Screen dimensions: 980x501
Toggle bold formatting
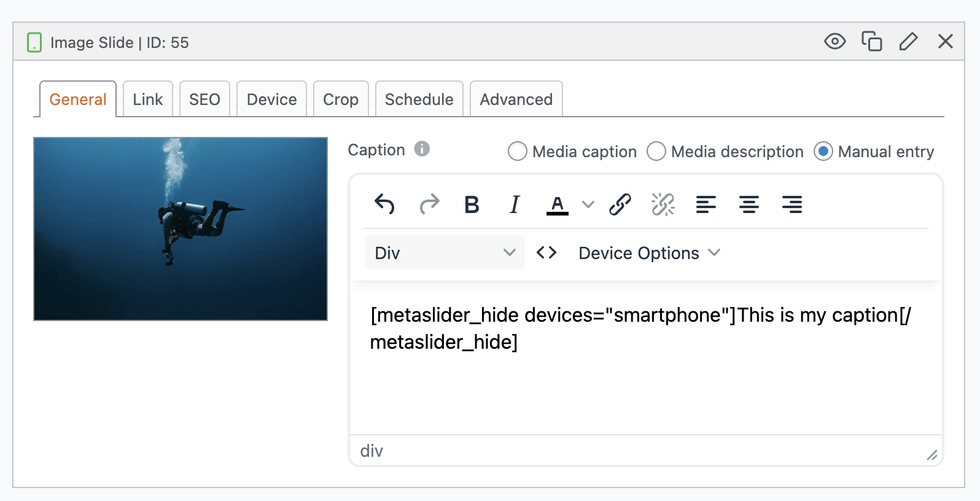tap(472, 204)
